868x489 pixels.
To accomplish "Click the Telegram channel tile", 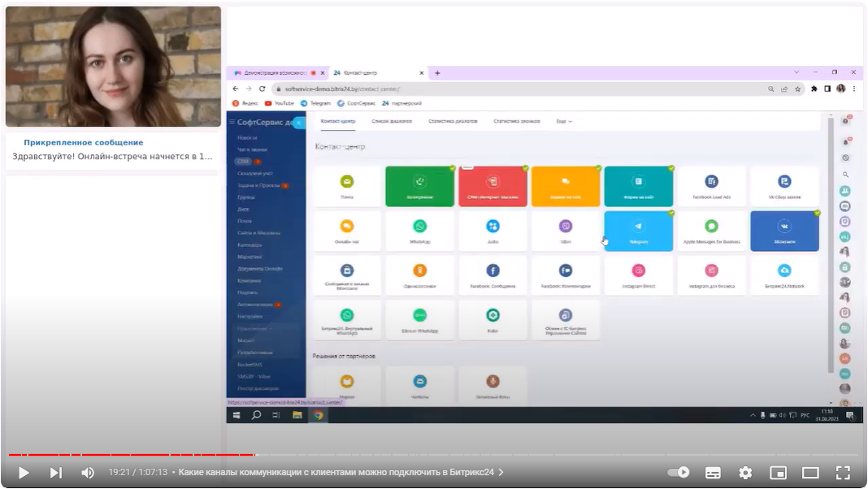I will pyautogui.click(x=638, y=231).
